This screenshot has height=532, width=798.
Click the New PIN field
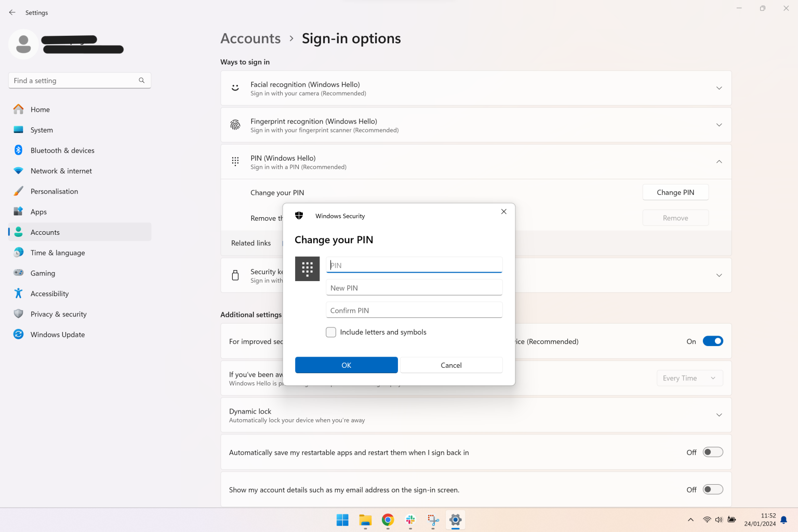point(414,288)
